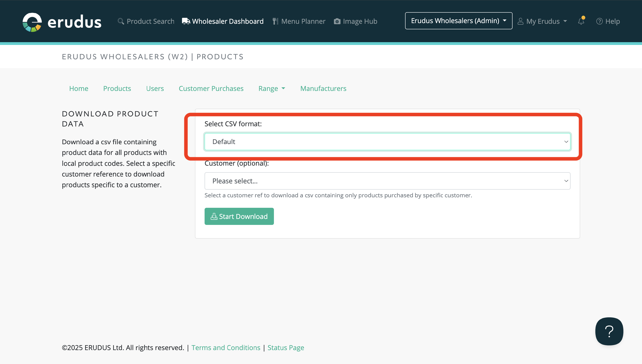Open the Select CSV format dropdown
This screenshot has height=364, width=642.
387,142
